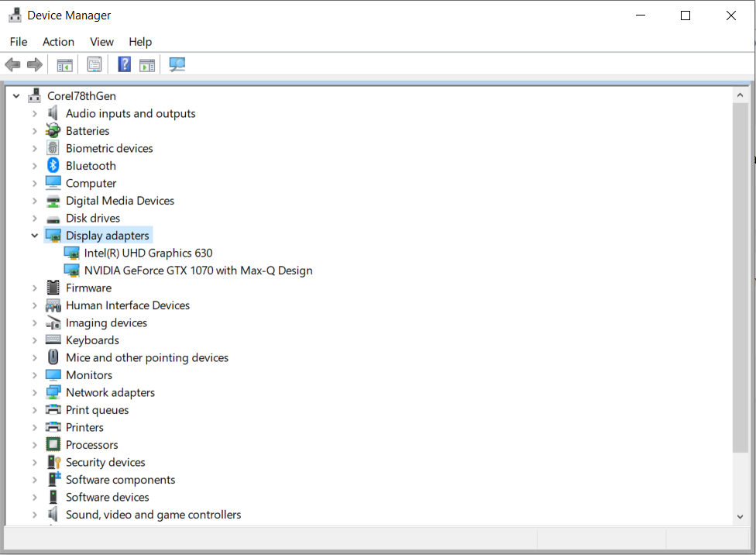Collapse the CoreI78thGen root node
This screenshot has width=756, height=555.
tap(16, 96)
